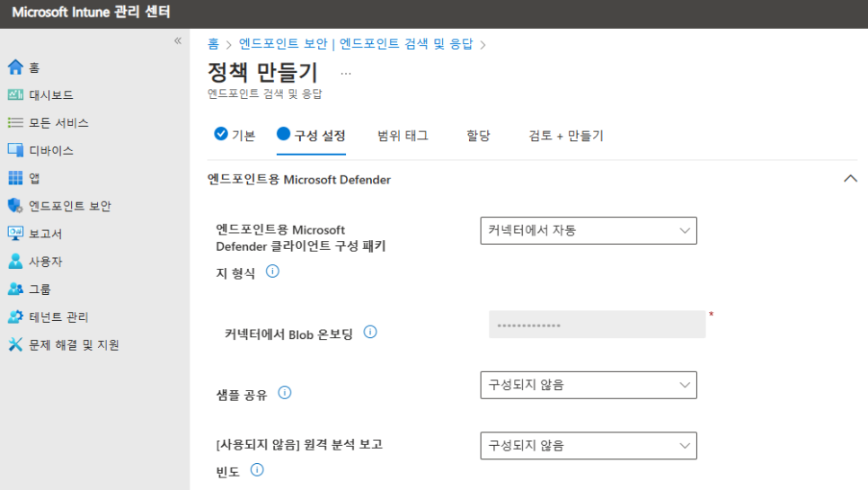The image size is (868, 490).
Task: Show info for 샘플 공유
Action: click(x=285, y=393)
